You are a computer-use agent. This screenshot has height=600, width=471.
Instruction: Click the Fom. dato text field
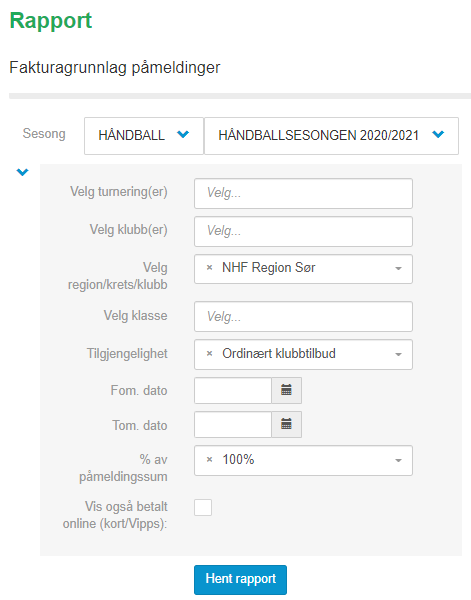point(233,390)
